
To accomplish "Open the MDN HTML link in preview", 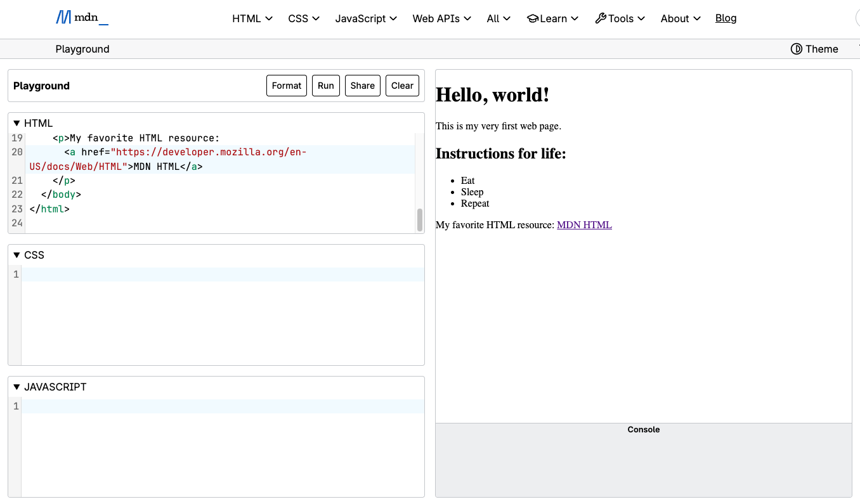I will [584, 225].
